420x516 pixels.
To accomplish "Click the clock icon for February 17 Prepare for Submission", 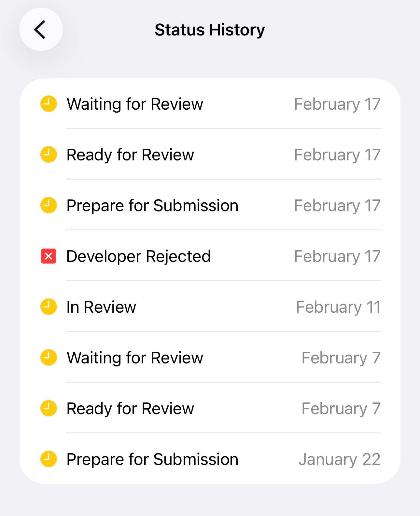I will pyautogui.click(x=49, y=205).
